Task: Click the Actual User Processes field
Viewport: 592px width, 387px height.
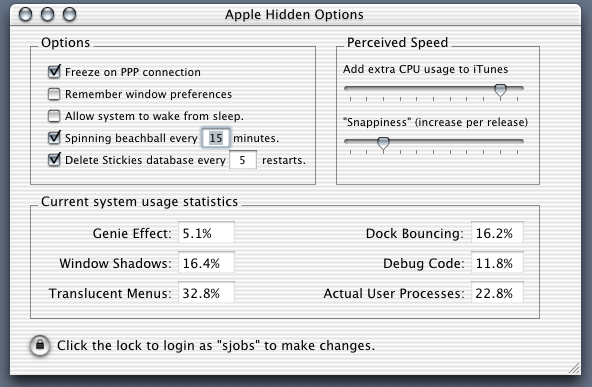Action: 497,293
